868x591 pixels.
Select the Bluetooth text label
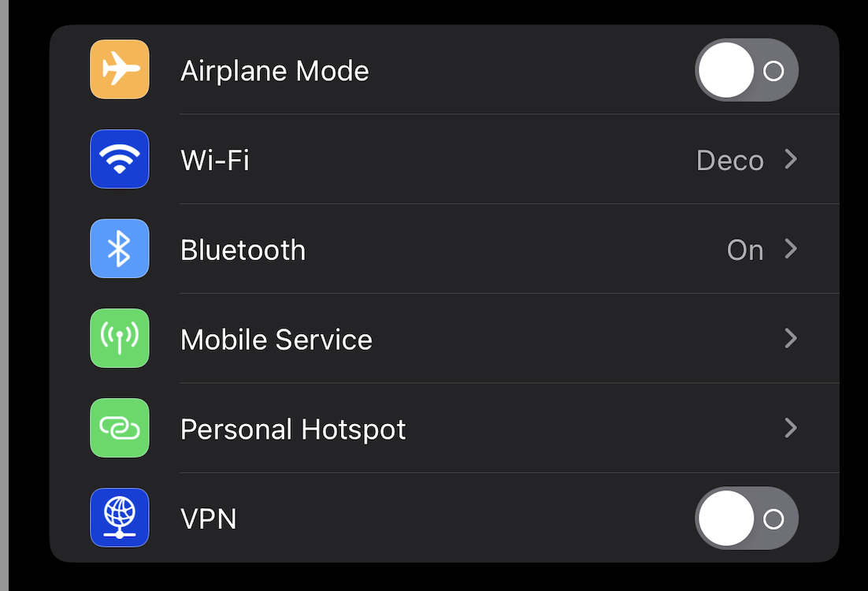click(x=243, y=250)
